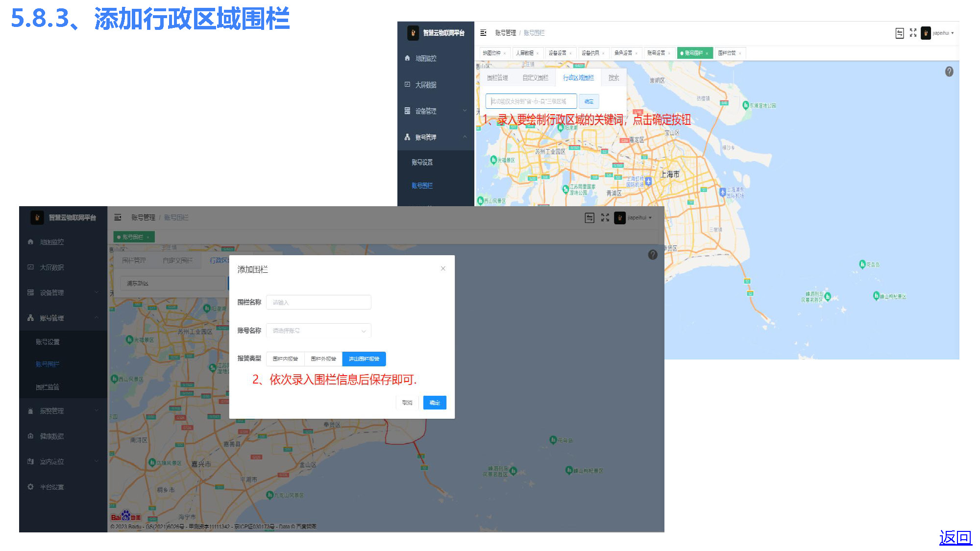Click 健康数据 in lower sidebar
The image size is (980, 551).
52,436
